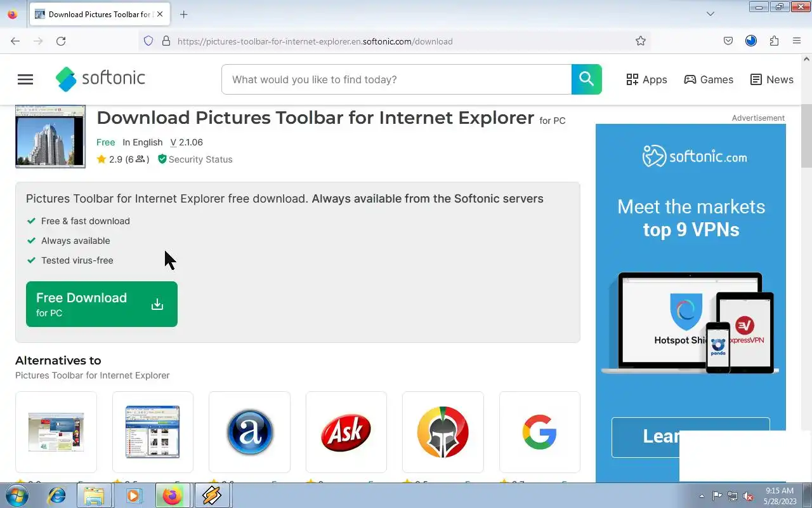This screenshot has height=508, width=812.
Task: Open the Save to Pocket button
Action: [x=728, y=41]
